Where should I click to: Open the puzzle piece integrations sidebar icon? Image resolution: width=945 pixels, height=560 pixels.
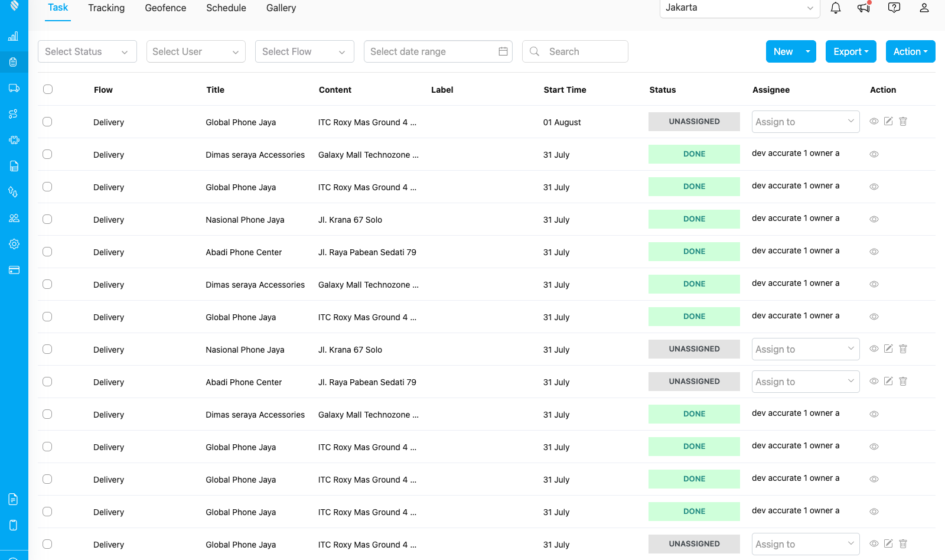coord(14,140)
